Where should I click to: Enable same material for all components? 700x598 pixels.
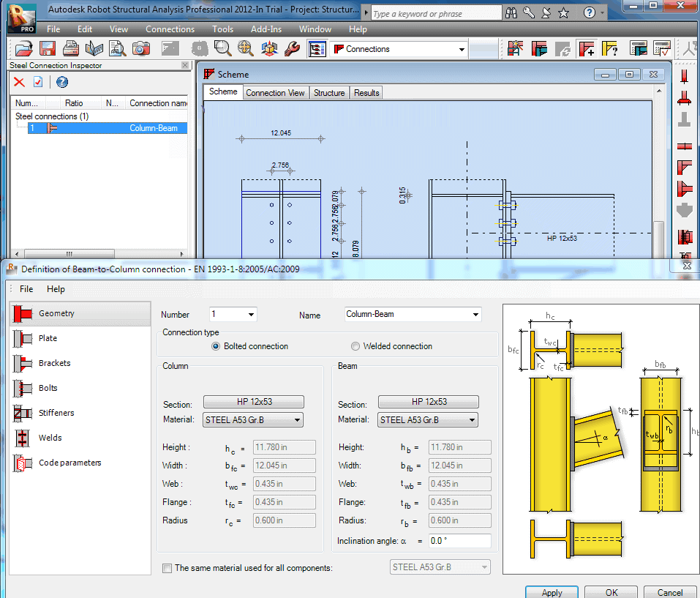tap(168, 568)
